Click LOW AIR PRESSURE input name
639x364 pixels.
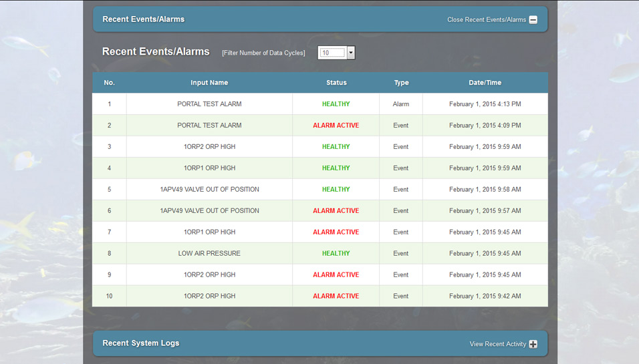click(209, 253)
